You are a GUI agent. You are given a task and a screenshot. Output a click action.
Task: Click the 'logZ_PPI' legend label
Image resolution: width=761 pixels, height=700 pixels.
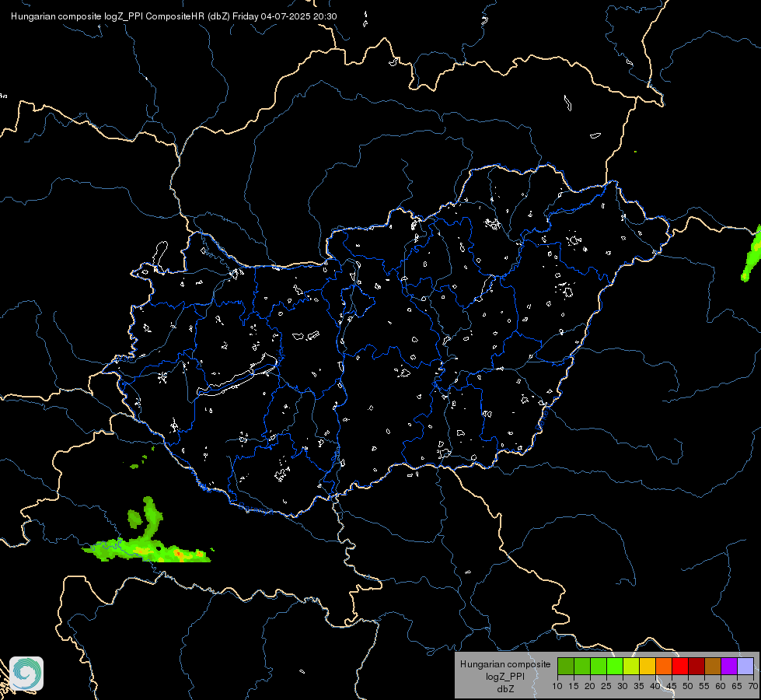pos(505,677)
